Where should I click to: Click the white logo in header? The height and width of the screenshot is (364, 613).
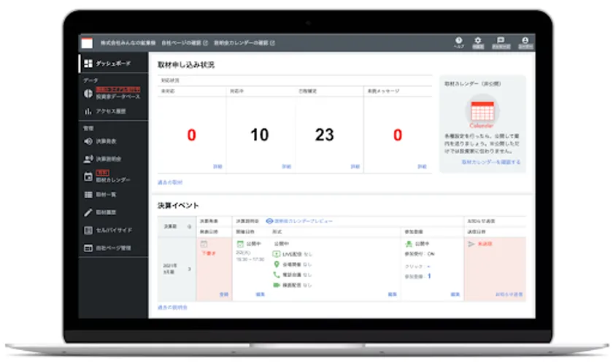click(x=87, y=43)
